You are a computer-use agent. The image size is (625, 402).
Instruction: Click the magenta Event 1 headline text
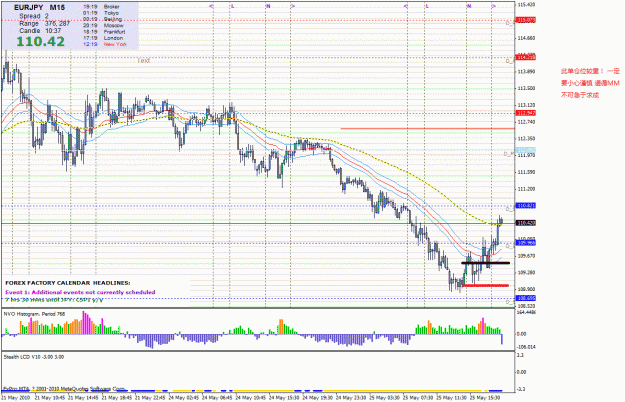pos(80,292)
